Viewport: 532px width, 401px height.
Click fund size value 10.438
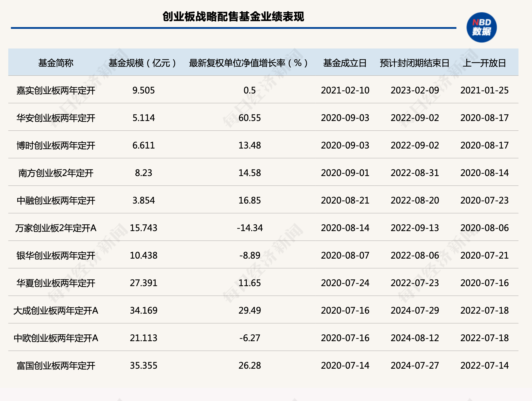click(x=143, y=256)
